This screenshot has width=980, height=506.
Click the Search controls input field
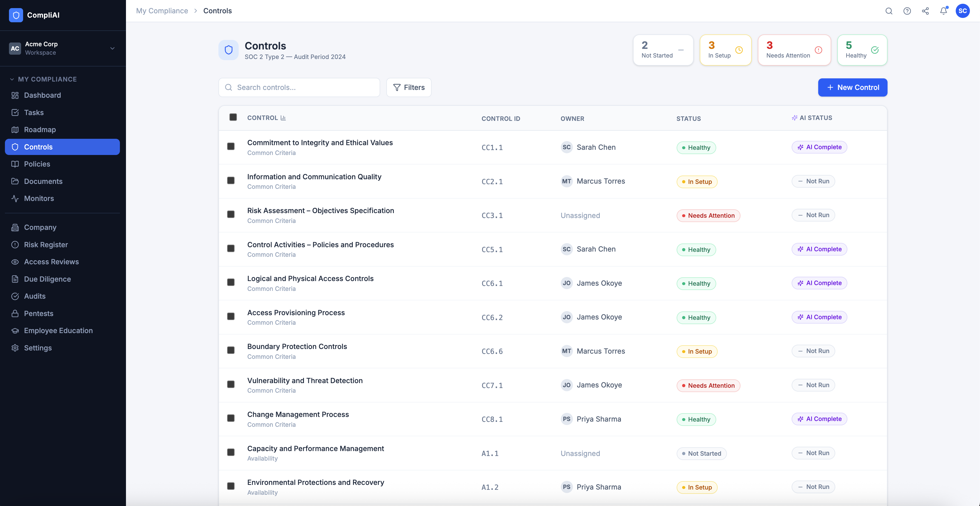[299, 88]
